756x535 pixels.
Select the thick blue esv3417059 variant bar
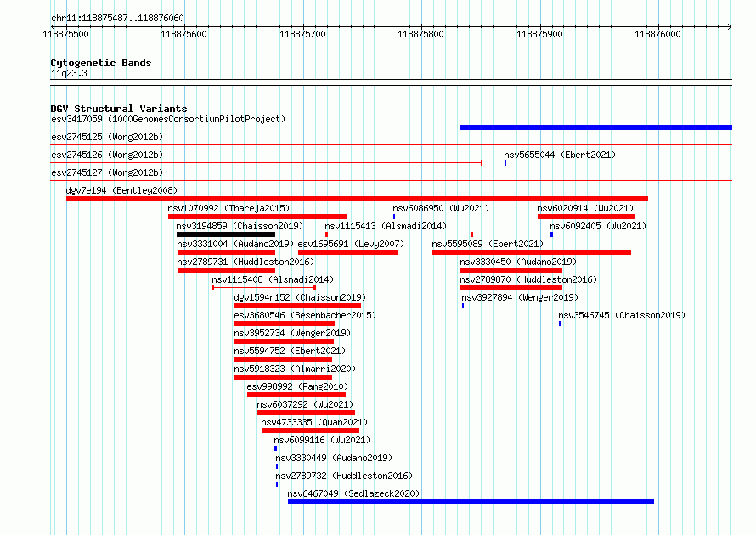pos(596,127)
